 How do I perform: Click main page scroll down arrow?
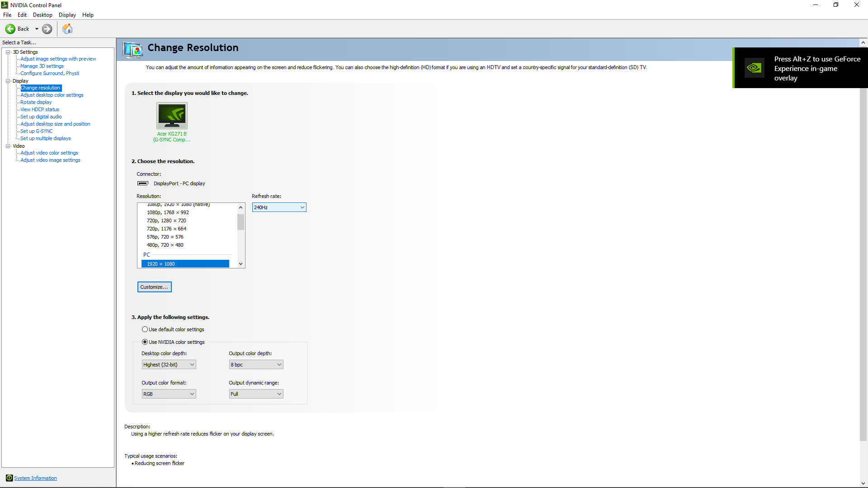click(863, 483)
